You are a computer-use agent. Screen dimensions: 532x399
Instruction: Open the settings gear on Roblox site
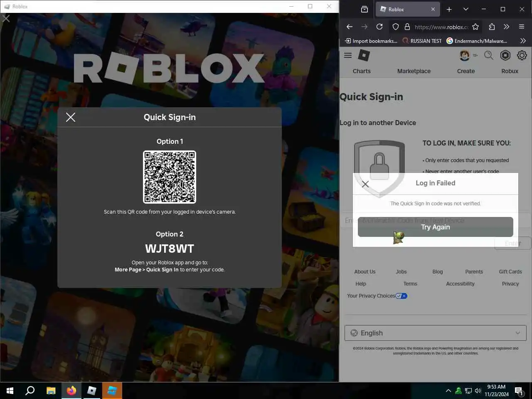tap(522, 55)
